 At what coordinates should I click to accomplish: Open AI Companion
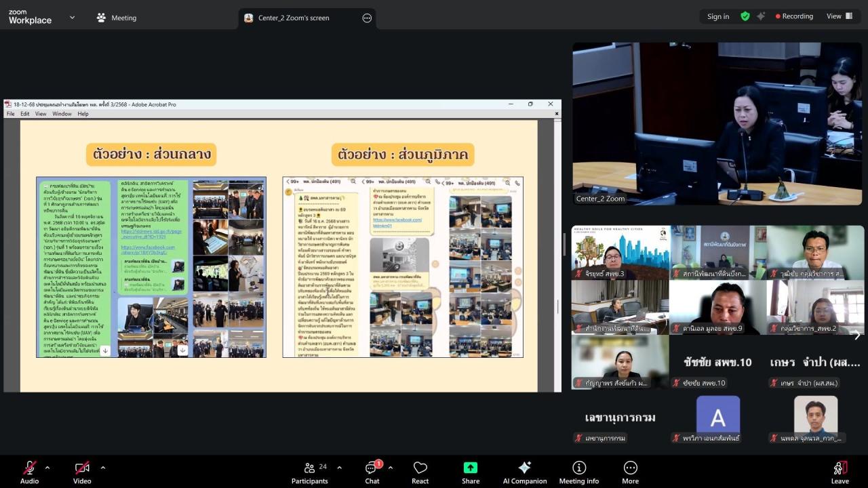coord(524,472)
